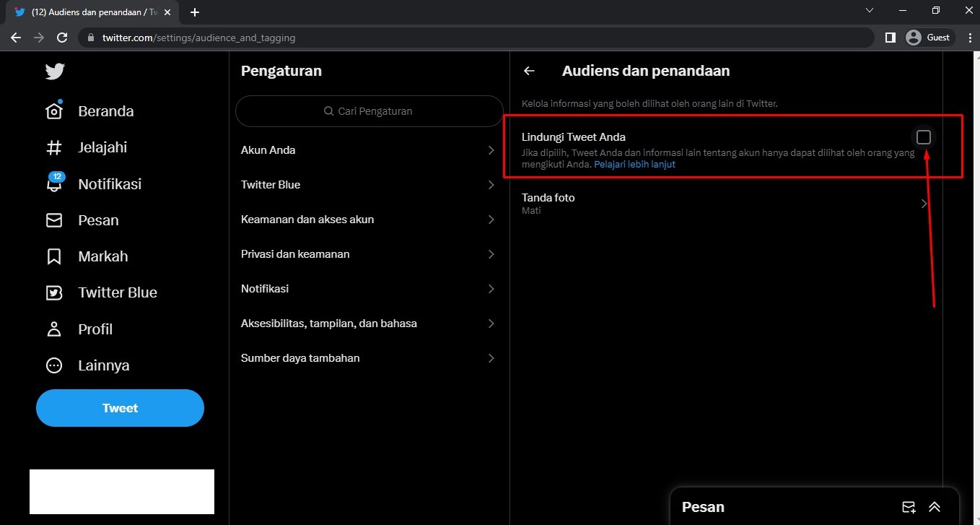Select Sumber daya tambahan entry
980x525 pixels.
click(x=369, y=358)
